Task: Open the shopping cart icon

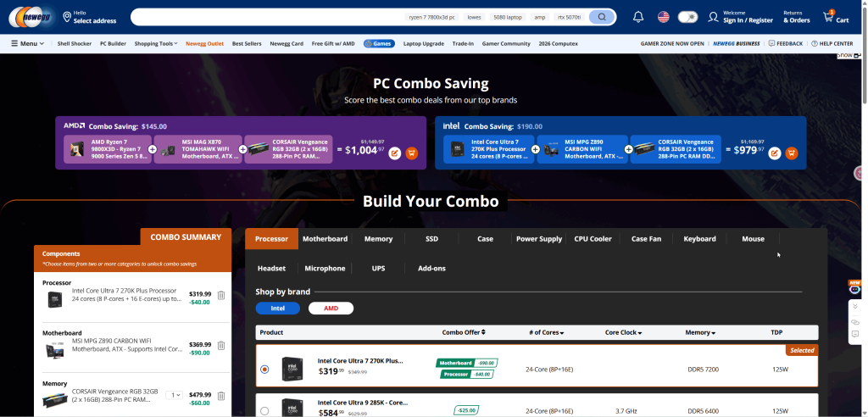Action: [828, 17]
